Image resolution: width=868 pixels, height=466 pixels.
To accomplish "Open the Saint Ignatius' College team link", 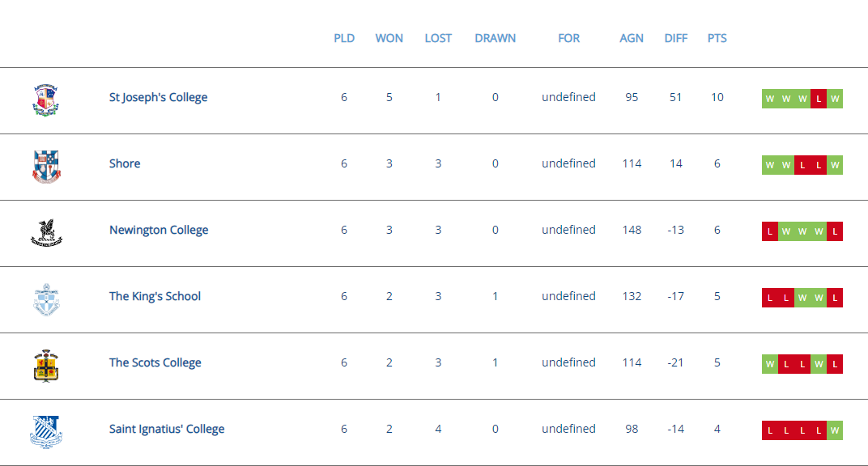I will (167, 429).
